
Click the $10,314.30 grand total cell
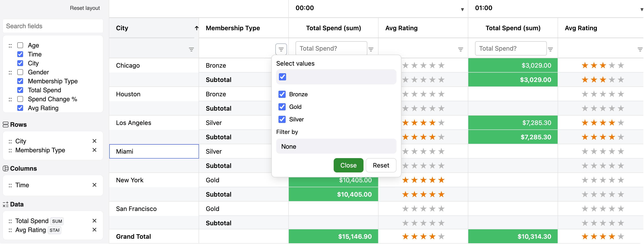coord(513,236)
